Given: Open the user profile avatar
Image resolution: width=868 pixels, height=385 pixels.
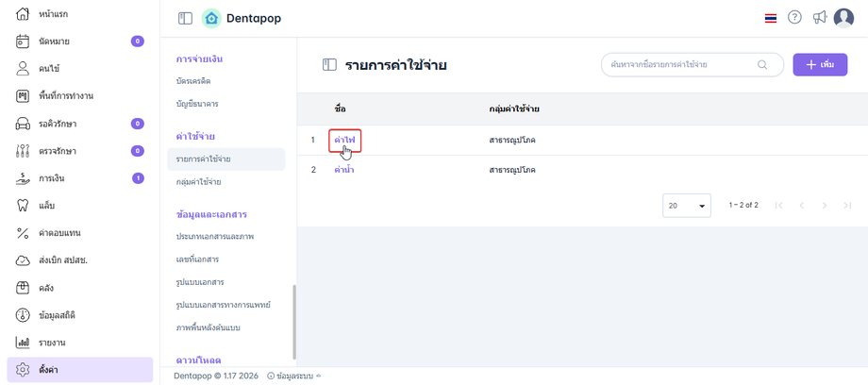Looking at the screenshot, I should pos(843,18).
